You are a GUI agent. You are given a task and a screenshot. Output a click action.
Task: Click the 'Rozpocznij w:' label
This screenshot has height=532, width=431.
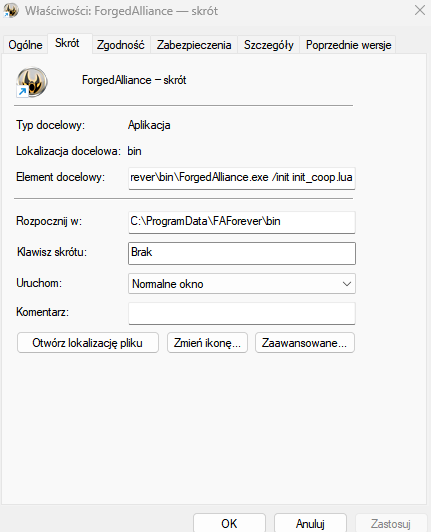[49, 221]
